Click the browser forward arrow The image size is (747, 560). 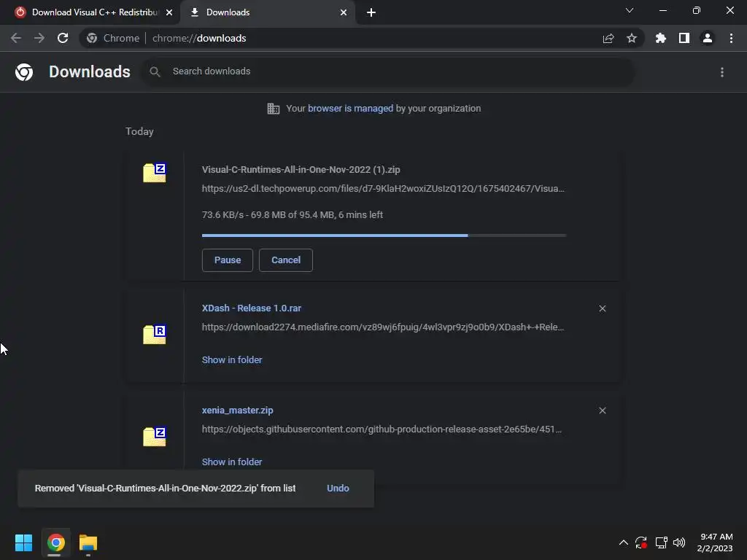[x=39, y=38]
